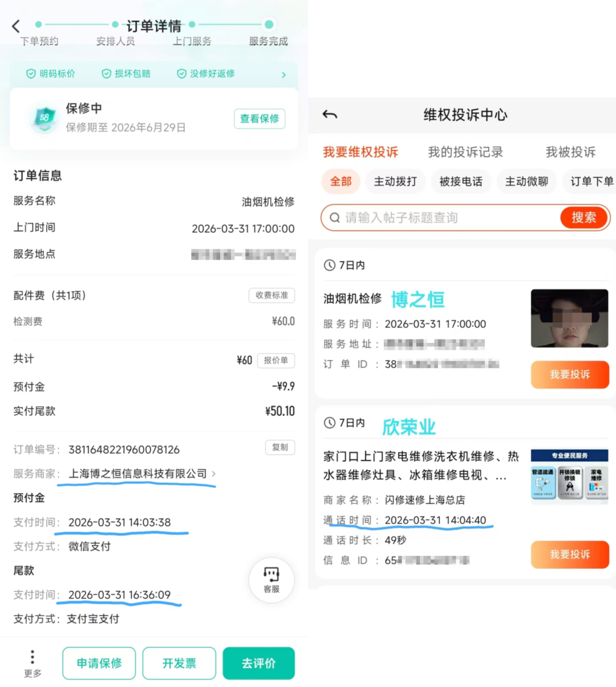
Task: Tap the magnifier icon in the search box
Action: coord(335,217)
